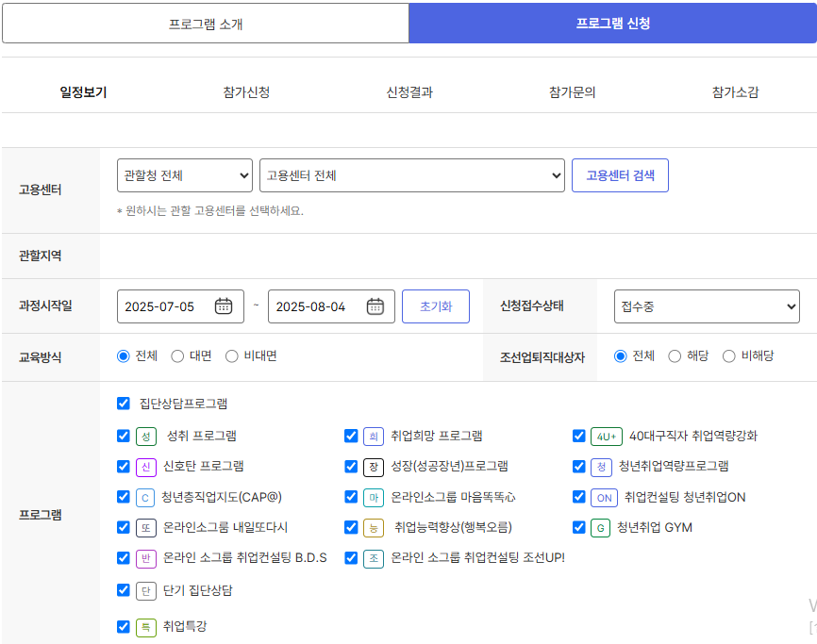This screenshot has height=644, width=817.
Task: Click the 희 badge for 취업희망 프로그램
Action: (x=374, y=437)
